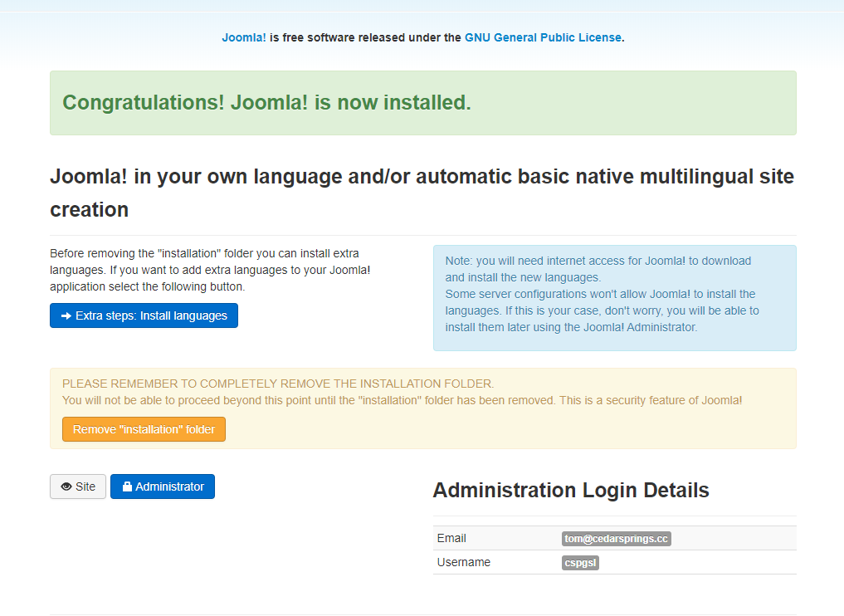Click the Username label in login details
The width and height of the screenshot is (844, 616).
click(x=463, y=562)
